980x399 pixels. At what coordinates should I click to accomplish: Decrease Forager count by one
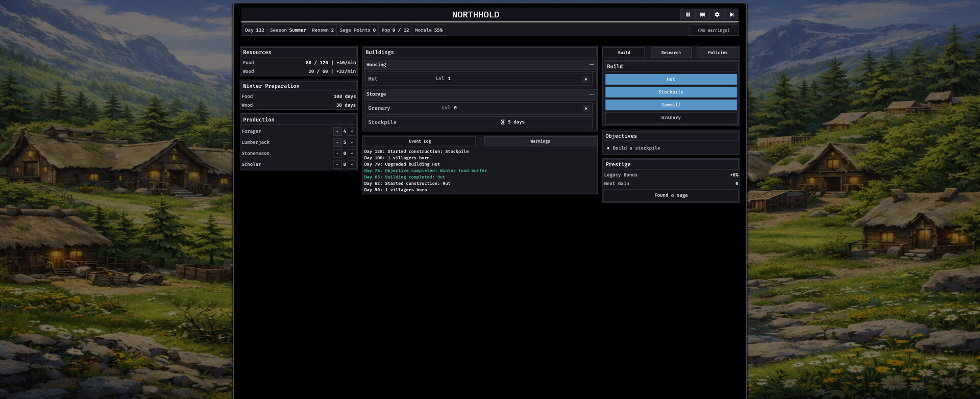click(337, 132)
